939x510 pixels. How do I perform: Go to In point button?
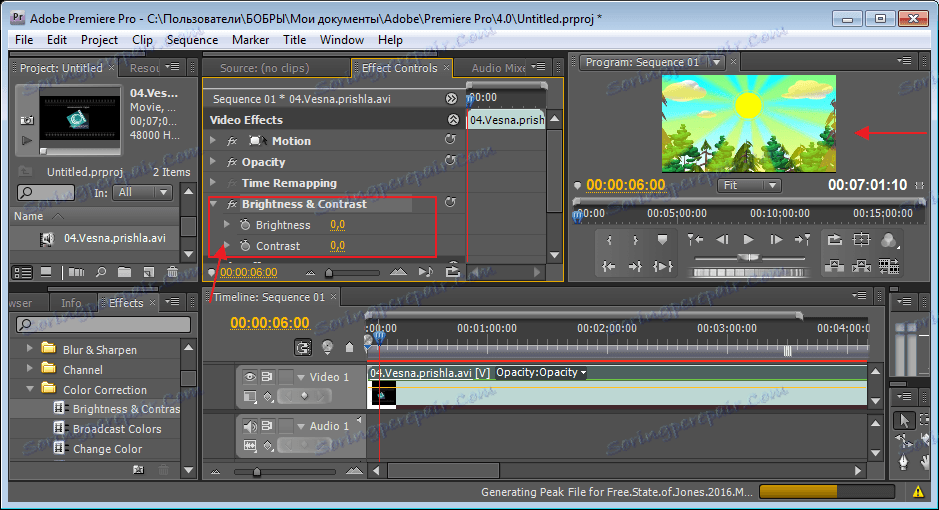tap(609, 266)
